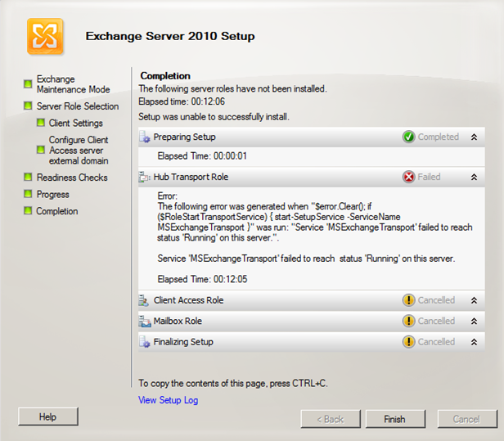The height and width of the screenshot is (441, 504).
Task: Click green square beside Exchange Maintenance Mode
Action: coord(28,84)
